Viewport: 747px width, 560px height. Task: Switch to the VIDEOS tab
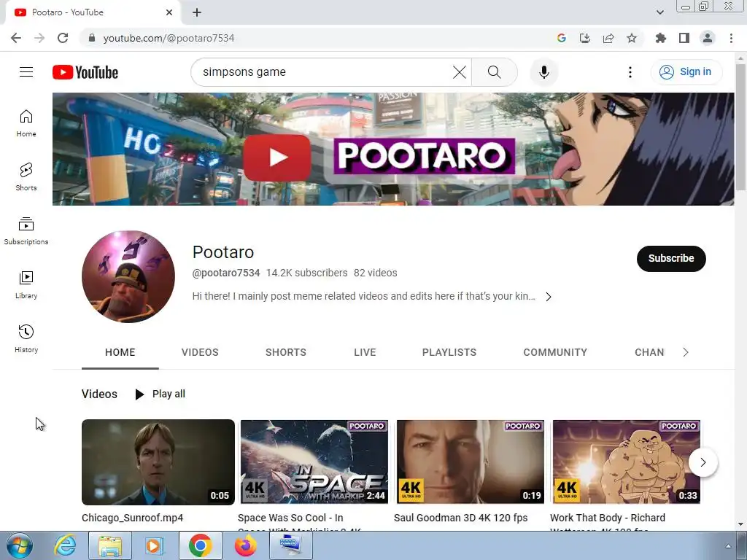click(x=200, y=352)
